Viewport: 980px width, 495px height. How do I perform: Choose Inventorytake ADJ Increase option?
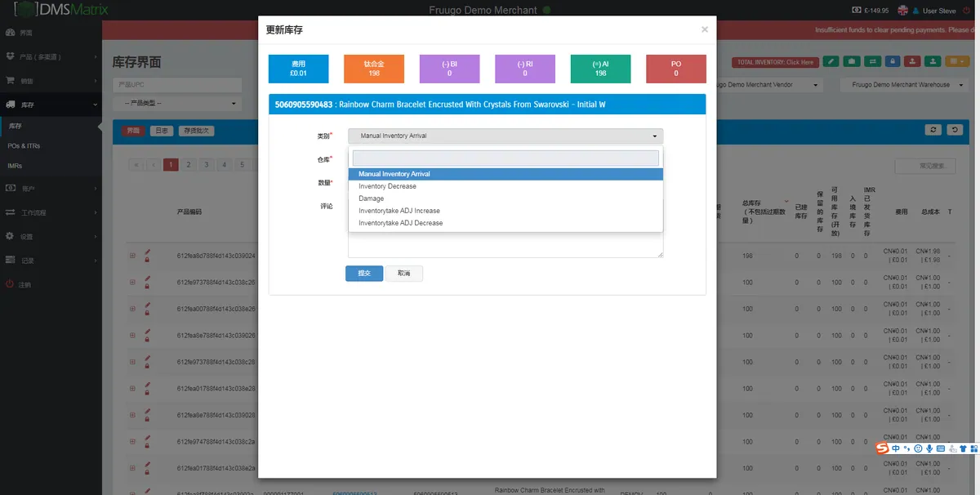pos(506,211)
